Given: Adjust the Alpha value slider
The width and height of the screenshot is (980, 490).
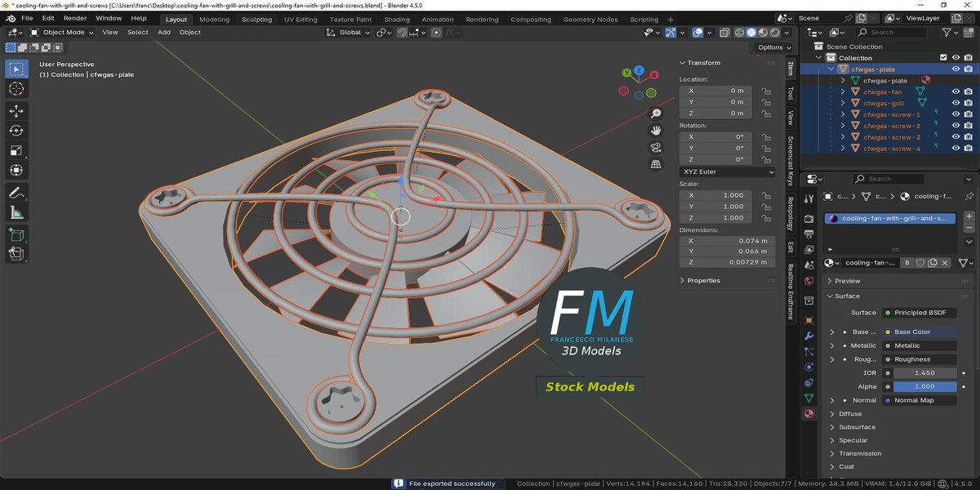Looking at the screenshot, I should pyautogui.click(x=924, y=387).
